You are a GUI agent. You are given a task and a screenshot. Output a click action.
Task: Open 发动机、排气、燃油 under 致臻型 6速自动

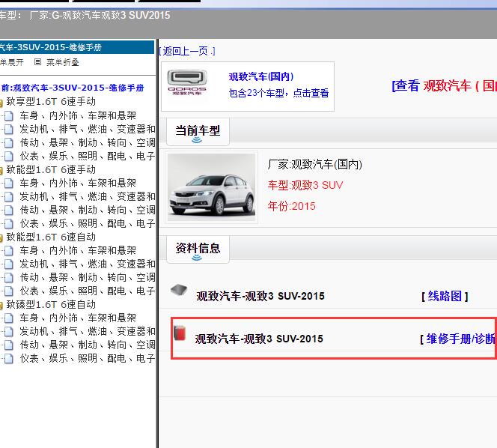coord(88,332)
